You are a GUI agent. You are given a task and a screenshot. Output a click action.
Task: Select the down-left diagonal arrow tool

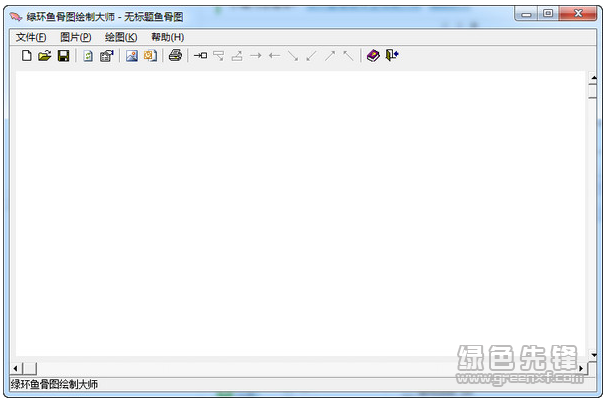[311, 56]
